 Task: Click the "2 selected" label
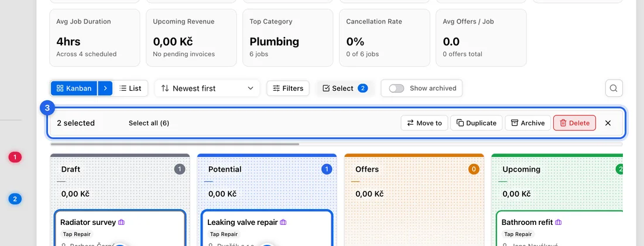click(x=76, y=123)
